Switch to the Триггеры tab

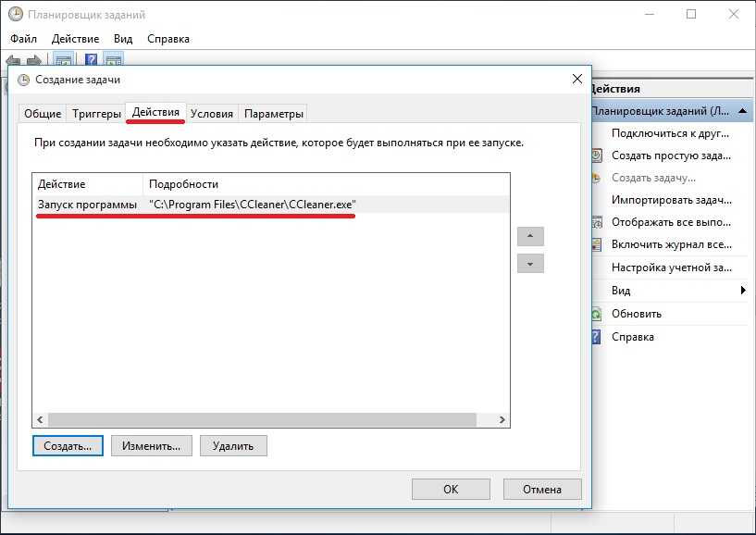click(96, 114)
